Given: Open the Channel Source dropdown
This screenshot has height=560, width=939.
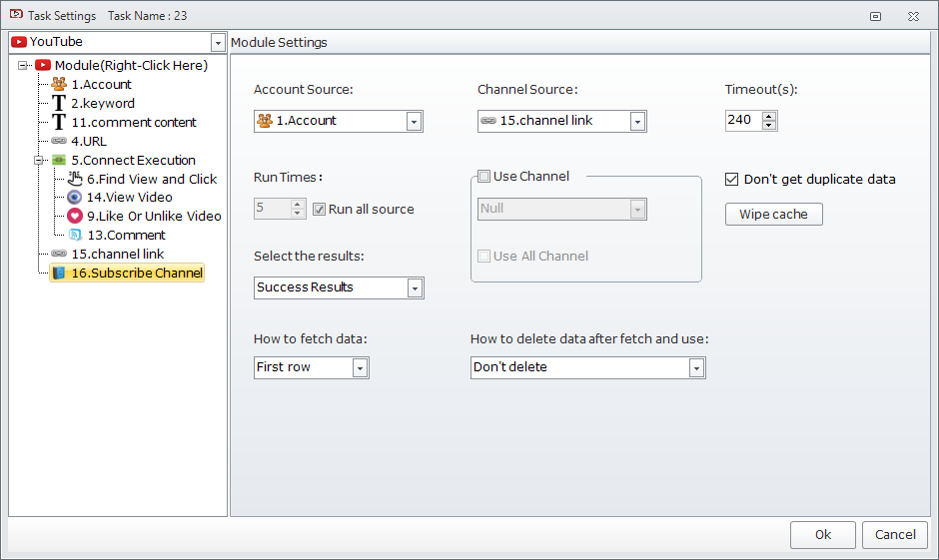Looking at the screenshot, I should (637, 121).
